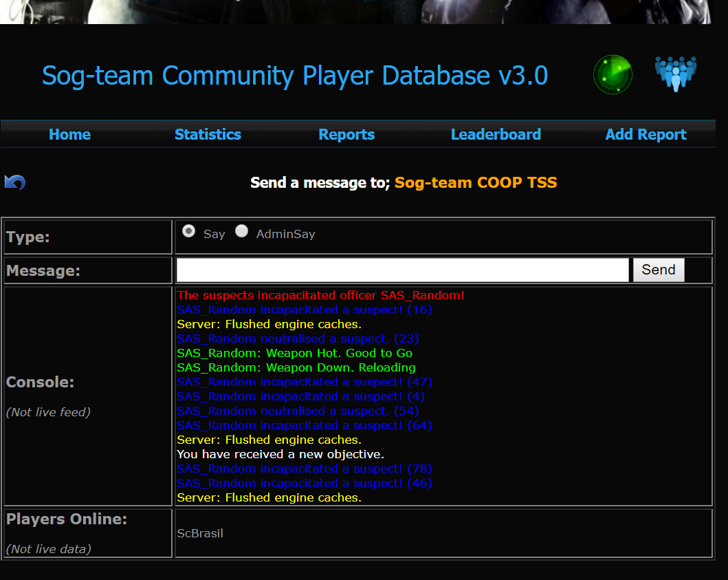Click the 'Weapon Hot. Good to Go' message
Screen dimensions: 728x580
(x=294, y=353)
